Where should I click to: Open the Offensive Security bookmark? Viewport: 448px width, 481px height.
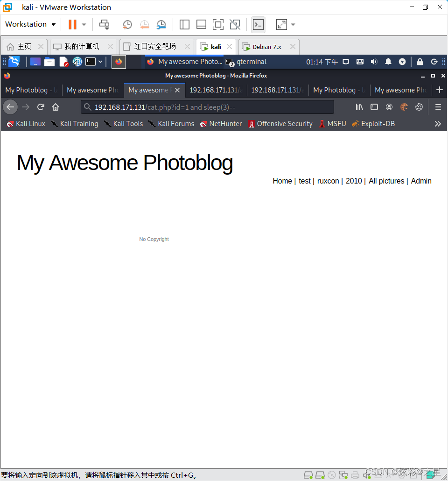[280, 124]
